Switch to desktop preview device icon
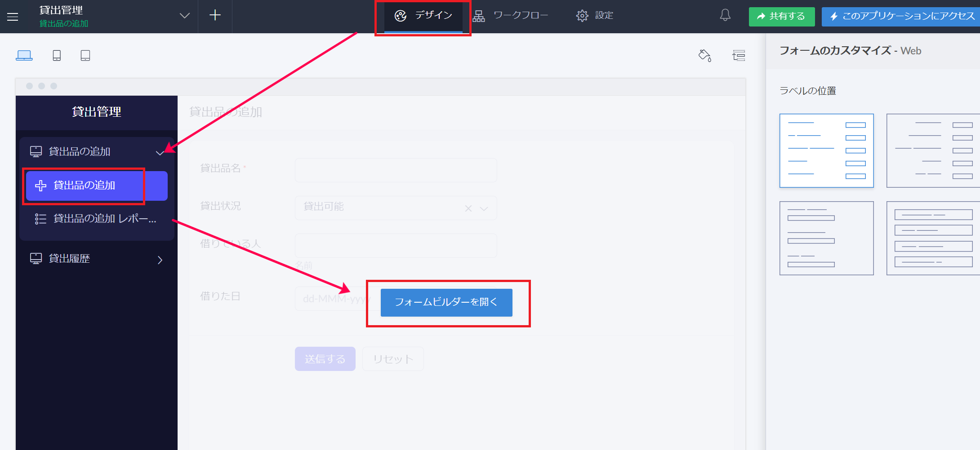Viewport: 980px width, 450px height. [24, 55]
